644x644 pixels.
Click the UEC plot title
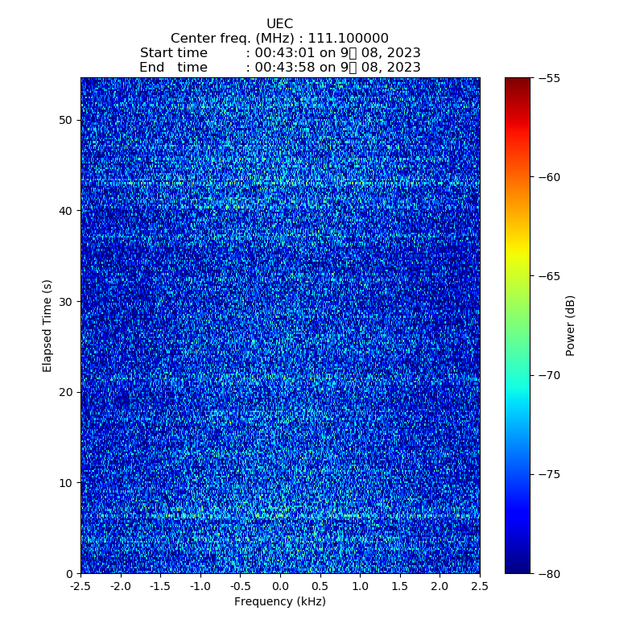pos(279,24)
